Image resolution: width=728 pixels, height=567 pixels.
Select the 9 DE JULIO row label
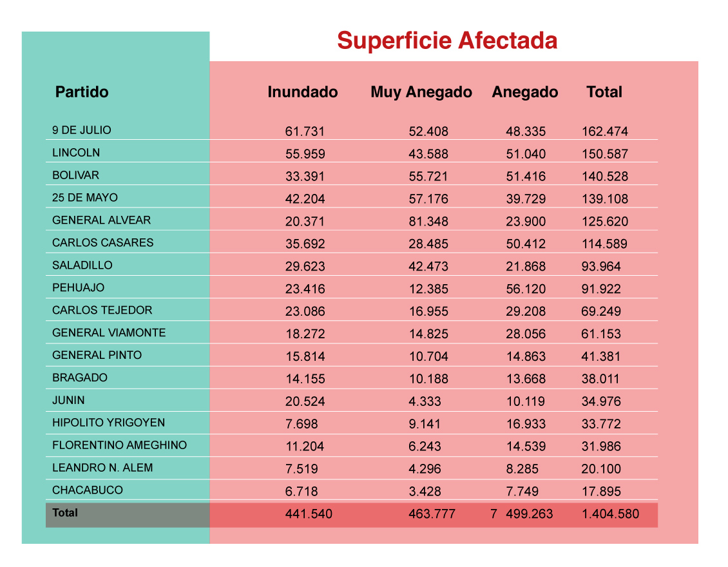tap(82, 130)
